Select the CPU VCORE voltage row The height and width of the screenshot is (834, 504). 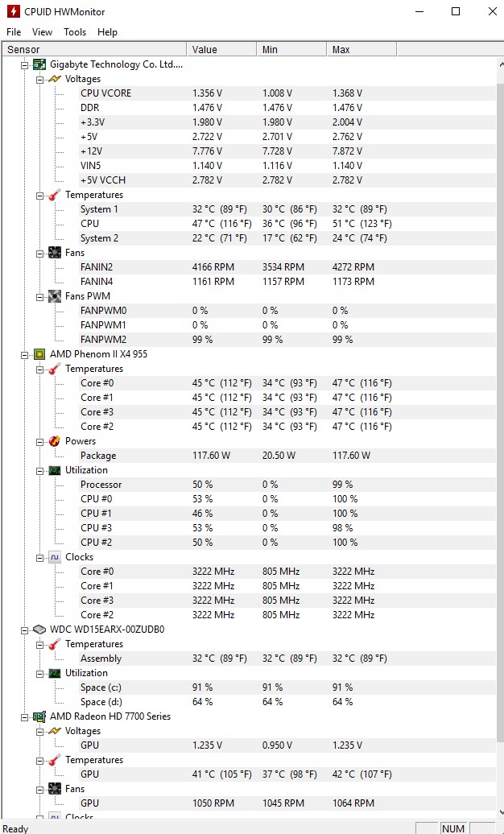[x=105, y=93]
